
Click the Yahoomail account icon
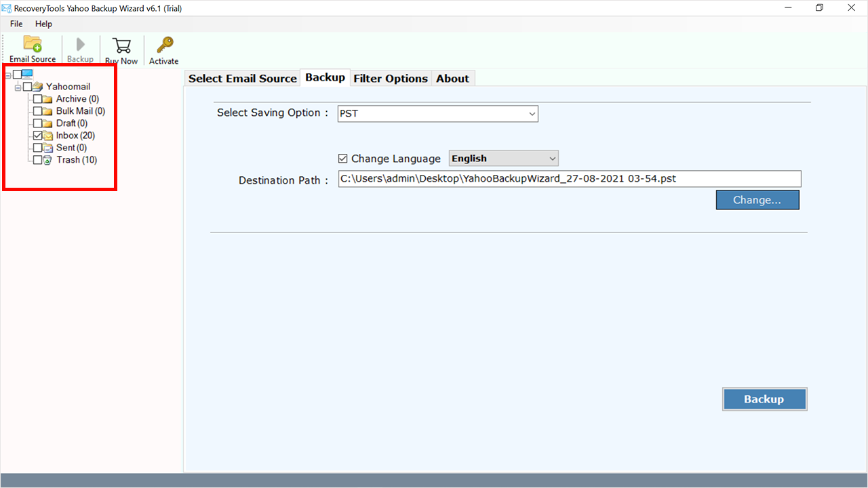click(37, 87)
